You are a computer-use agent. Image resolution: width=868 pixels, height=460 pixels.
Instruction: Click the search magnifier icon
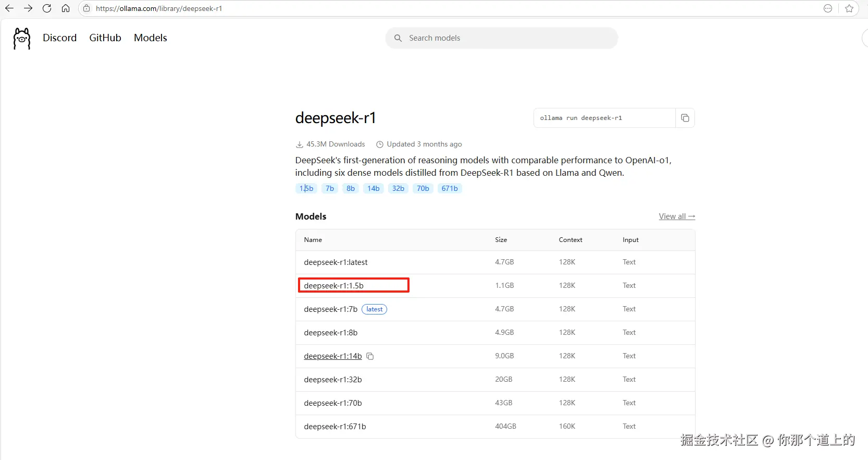[x=398, y=38]
